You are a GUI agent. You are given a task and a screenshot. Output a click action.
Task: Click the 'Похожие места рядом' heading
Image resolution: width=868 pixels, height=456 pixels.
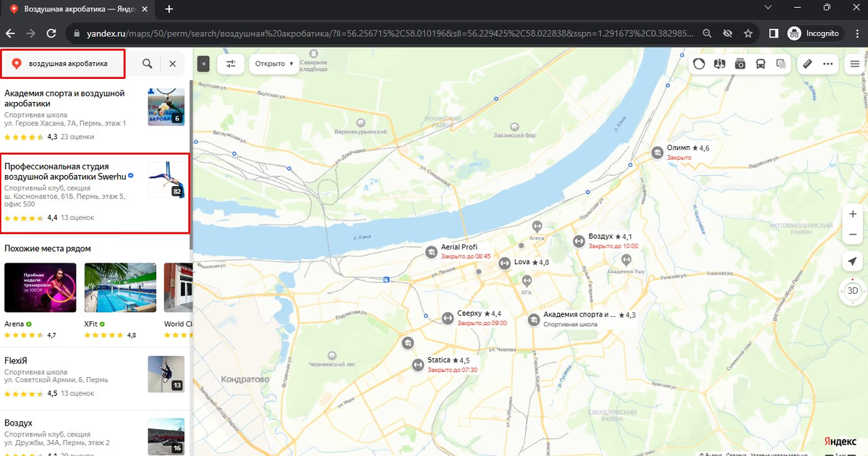(48, 248)
